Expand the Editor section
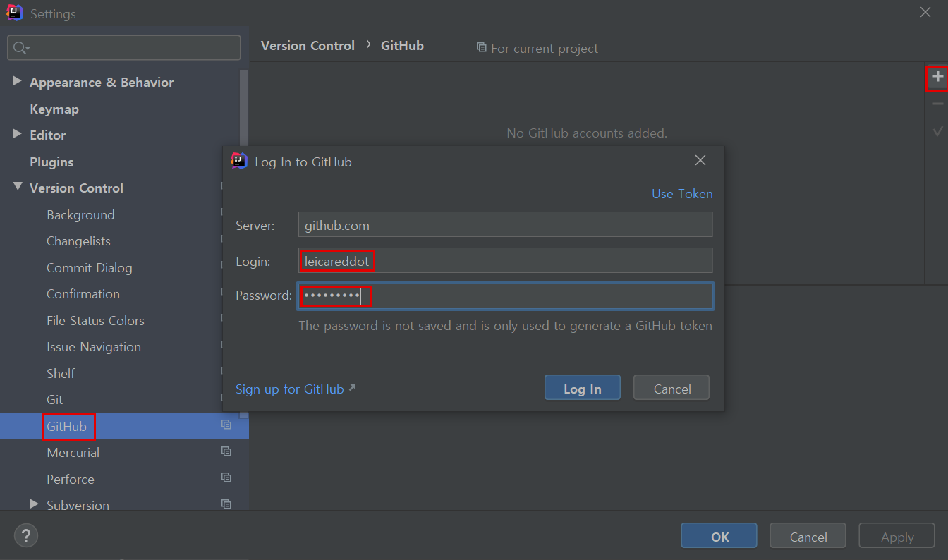 pyautogui.click(x=17, y=134)
